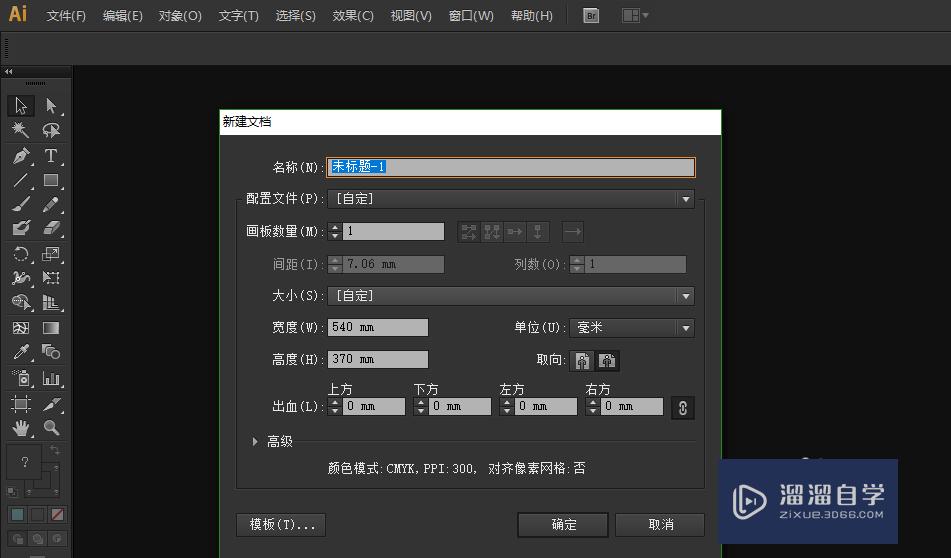Select the Blend tool
Screen dimensions: 951x558
point(51,352)
